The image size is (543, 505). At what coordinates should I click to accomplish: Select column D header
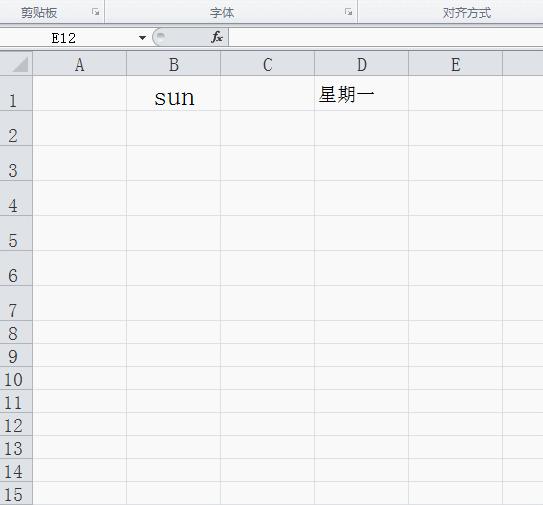click(x=362, y=64)
